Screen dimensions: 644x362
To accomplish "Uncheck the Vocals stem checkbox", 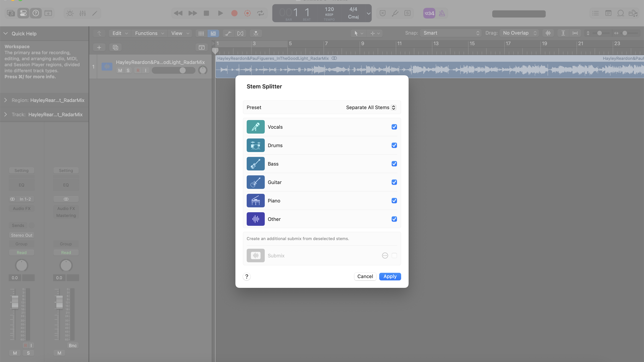I will (394, 127).
